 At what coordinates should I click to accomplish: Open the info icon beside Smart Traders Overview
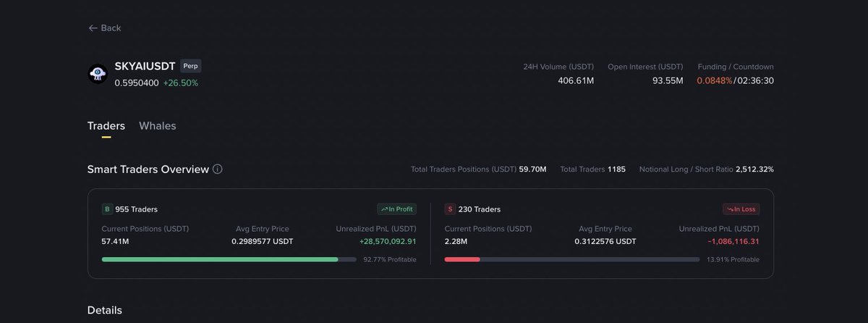(218, 169)
